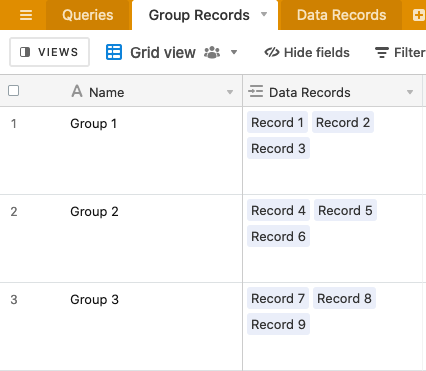
Task: Click the Name column header
Action: (121, 91)
